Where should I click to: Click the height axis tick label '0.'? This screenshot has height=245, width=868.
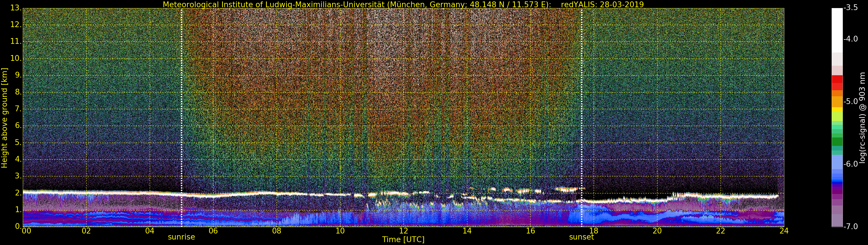click(18, 226)
